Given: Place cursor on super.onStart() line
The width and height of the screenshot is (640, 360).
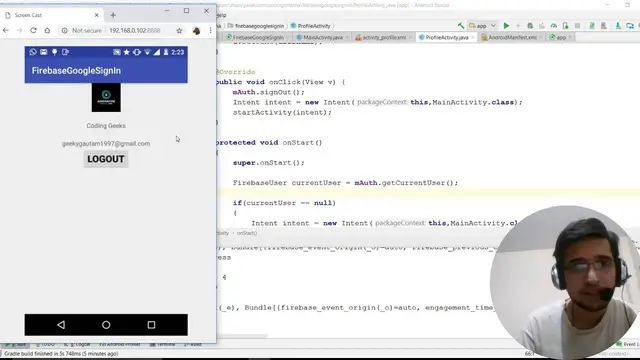Looking at the screenshot, I should point(269,162).
